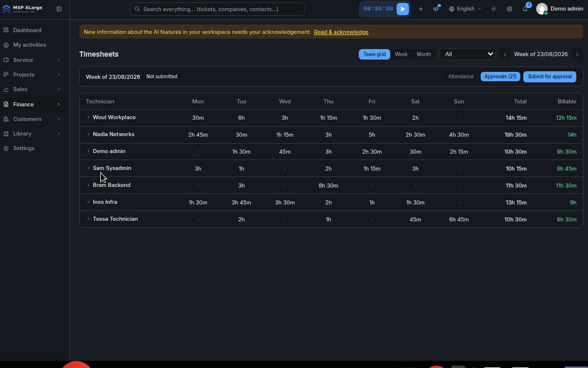Expand the Finance menu chevron
This screenshot has width=588, height=368.
tap(58, 105)
